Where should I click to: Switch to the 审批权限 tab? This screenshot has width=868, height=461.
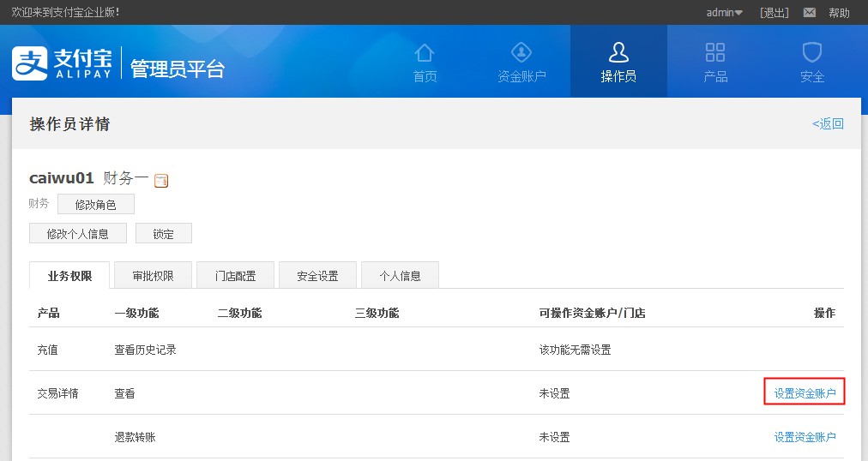click(153, 276)
